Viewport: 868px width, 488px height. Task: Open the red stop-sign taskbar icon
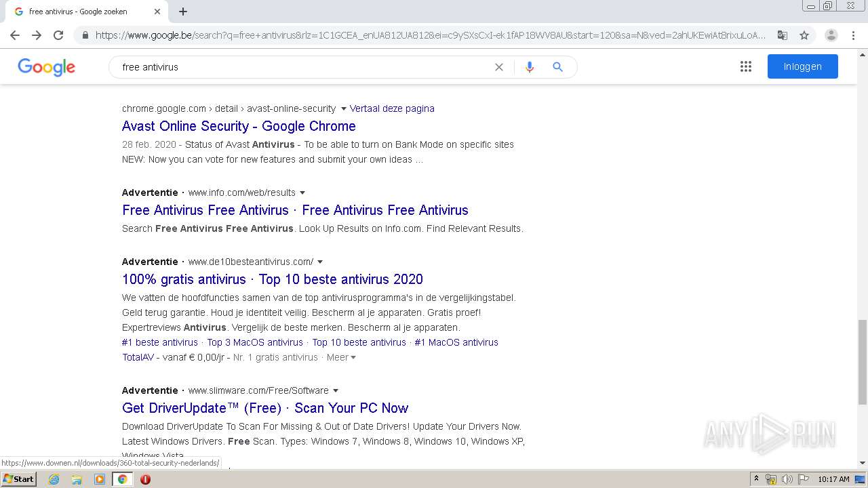click(x=145, y=479)
